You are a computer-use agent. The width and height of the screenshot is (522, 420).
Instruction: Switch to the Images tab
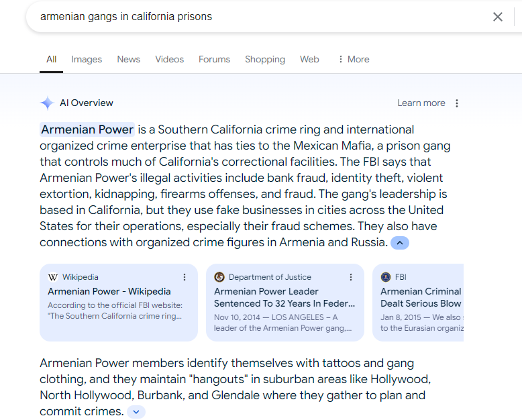point(87,59)
